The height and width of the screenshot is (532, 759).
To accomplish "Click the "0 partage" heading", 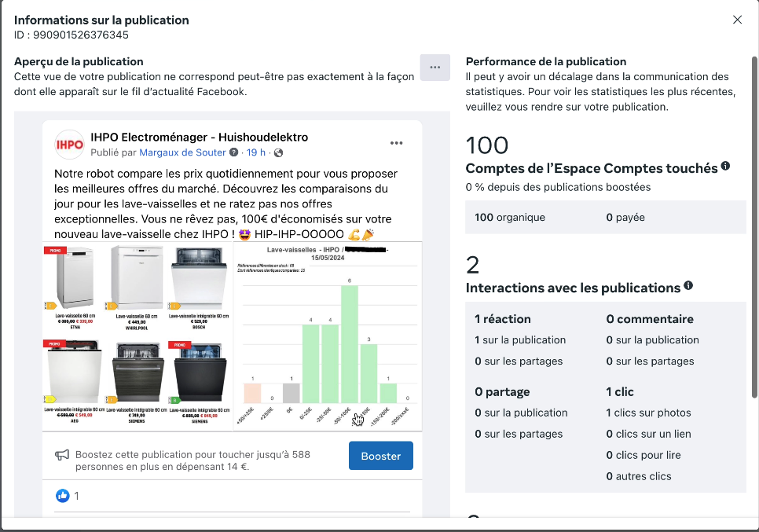I will (x=502, y=391).
